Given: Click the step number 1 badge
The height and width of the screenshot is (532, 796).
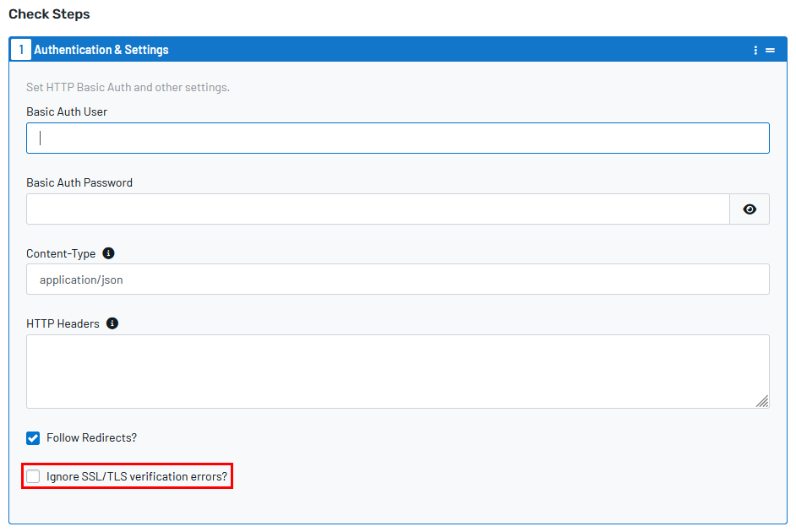Looking at the screenshot, I should [x=21, y=49].
